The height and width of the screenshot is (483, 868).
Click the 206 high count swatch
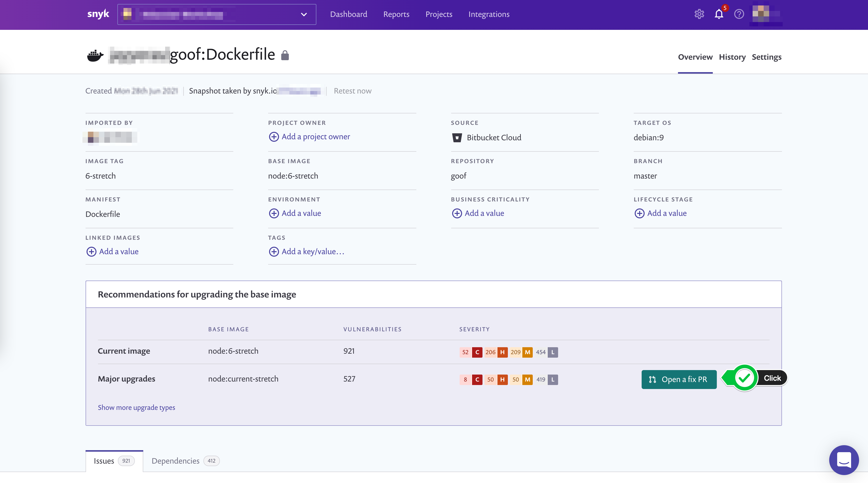point(490,352)
